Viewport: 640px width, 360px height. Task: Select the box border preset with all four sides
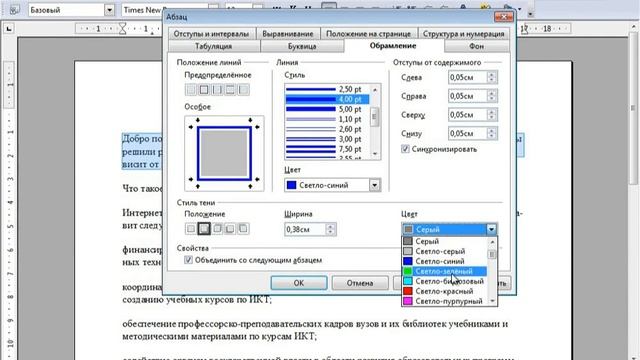click(204, 89)
